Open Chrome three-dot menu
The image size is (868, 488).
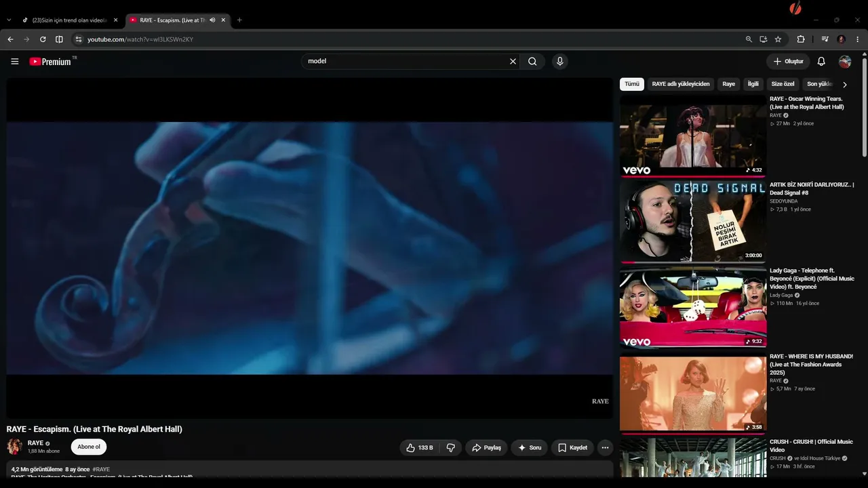point(858,39)
